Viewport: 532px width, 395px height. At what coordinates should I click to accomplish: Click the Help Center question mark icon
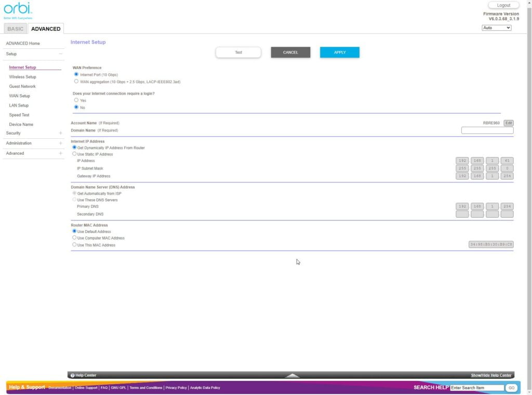click(x=72, y=375)
